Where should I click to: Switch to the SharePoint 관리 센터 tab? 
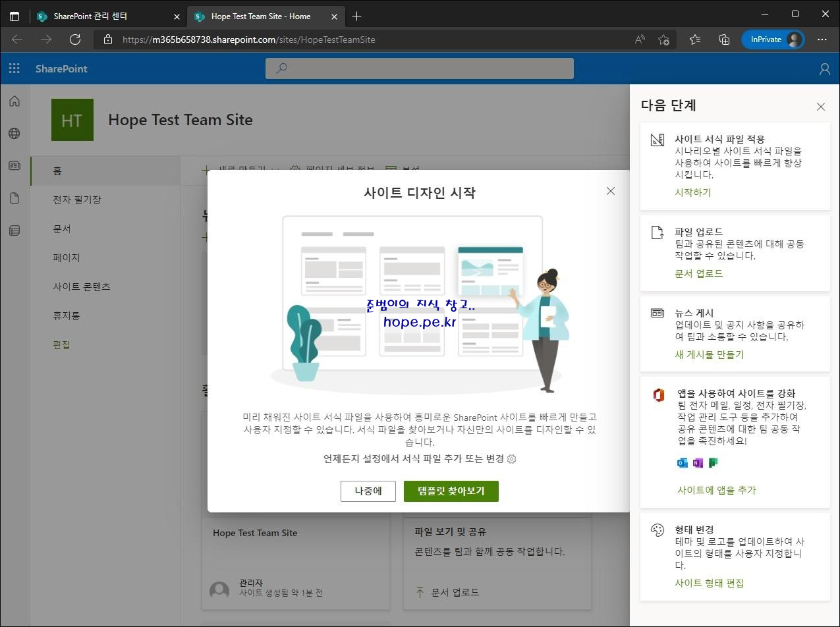pyautogui.click(x=109, y=16)
